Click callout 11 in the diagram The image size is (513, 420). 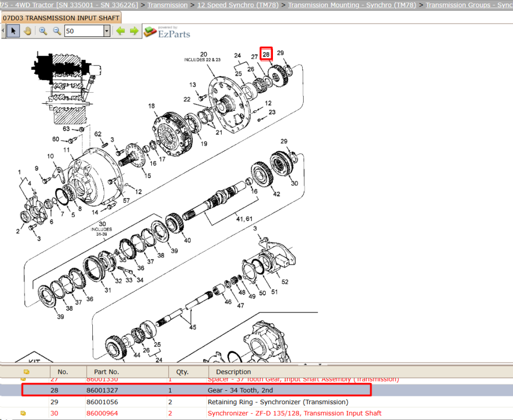tap(66, 150)
